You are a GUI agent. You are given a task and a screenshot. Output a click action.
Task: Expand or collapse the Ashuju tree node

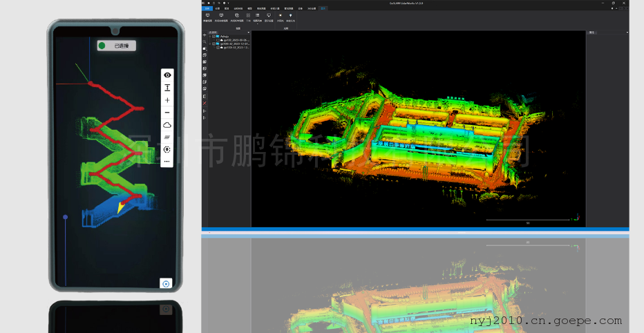click(x=210, y=36)
